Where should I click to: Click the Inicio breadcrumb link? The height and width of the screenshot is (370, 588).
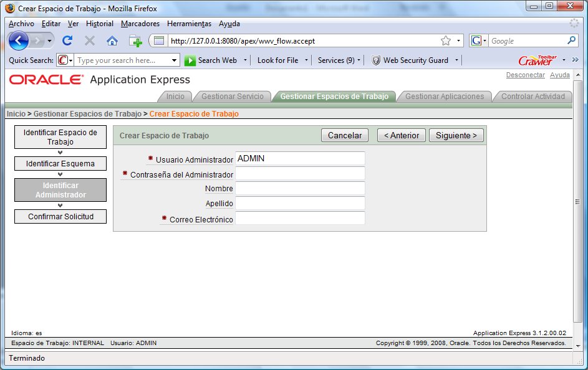click(16, 114)
